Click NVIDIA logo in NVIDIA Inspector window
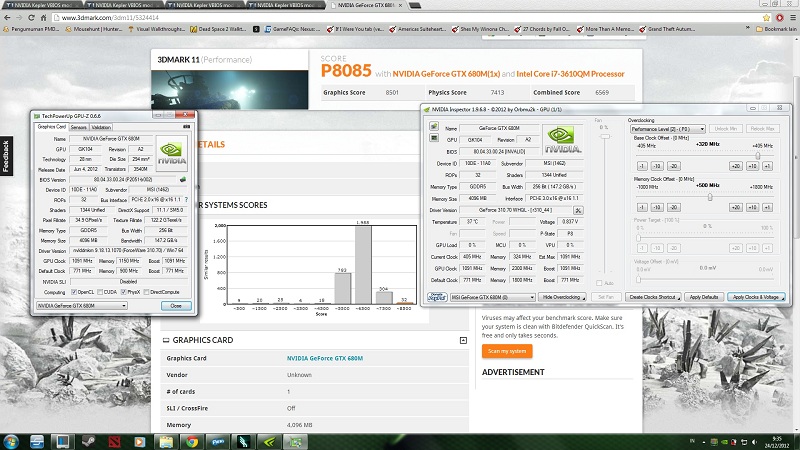800x450 pixels. click(x=562, y=139)
